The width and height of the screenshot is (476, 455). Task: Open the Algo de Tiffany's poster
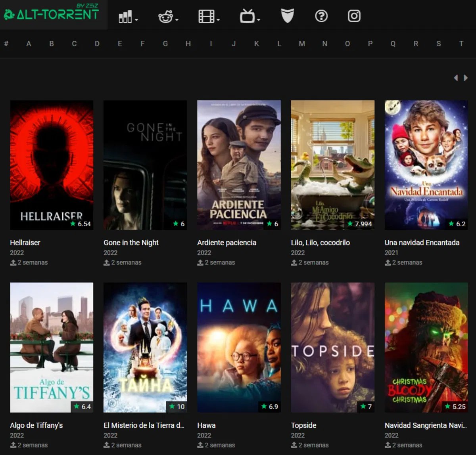52,348
